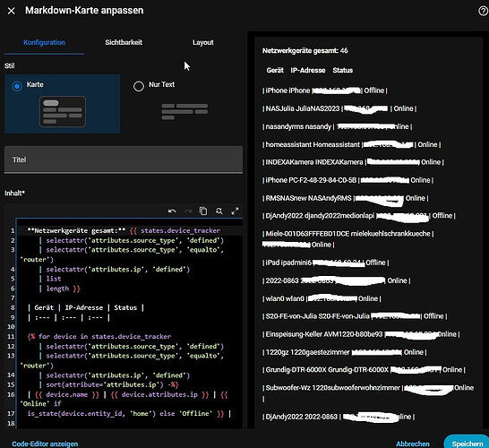Copy the editor content to clipboard
Image resolution: width=489 pixels, height=448 pixels.
coord(203,211)
